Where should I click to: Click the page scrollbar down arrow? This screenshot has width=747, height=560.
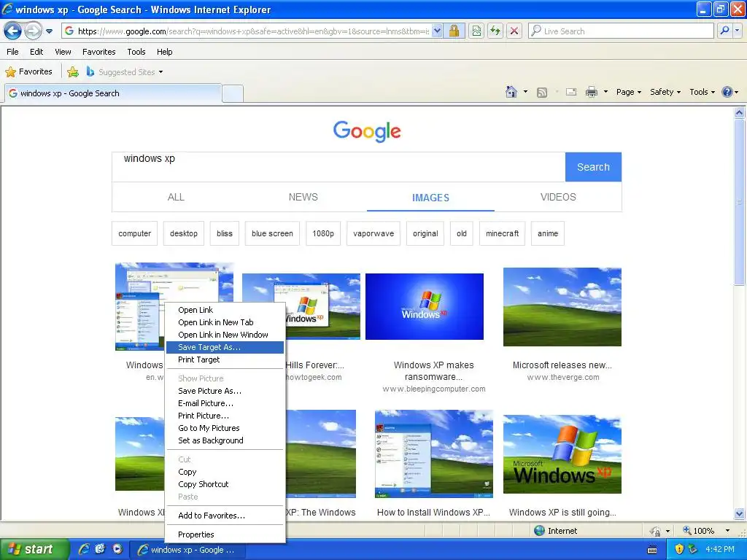[x=739, y=513]
